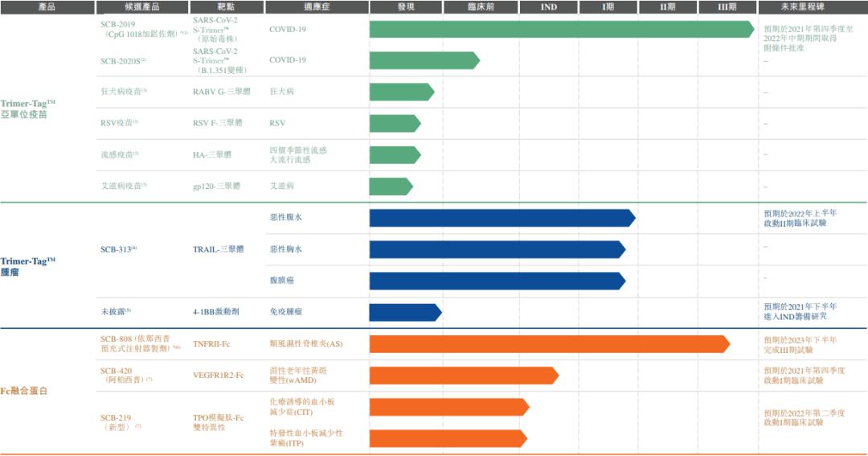Click the 適應症 column header
868x456 pixels.
(317, 7)
